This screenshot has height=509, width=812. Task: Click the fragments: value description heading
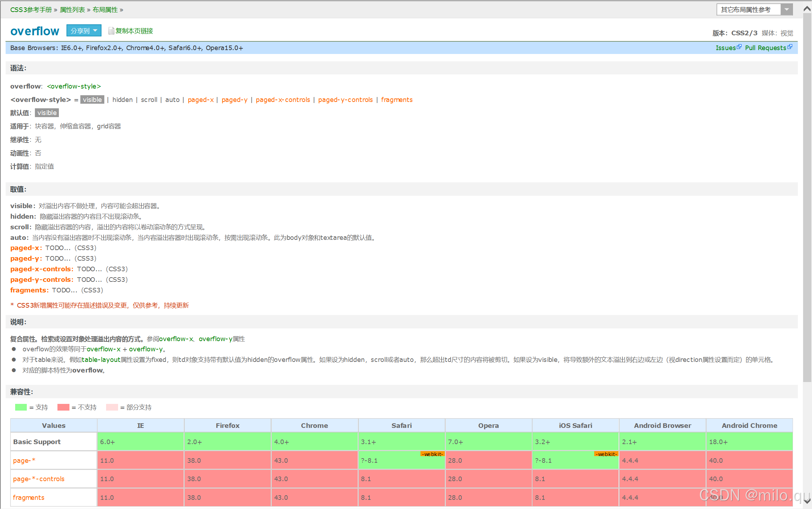click(30, 290)
